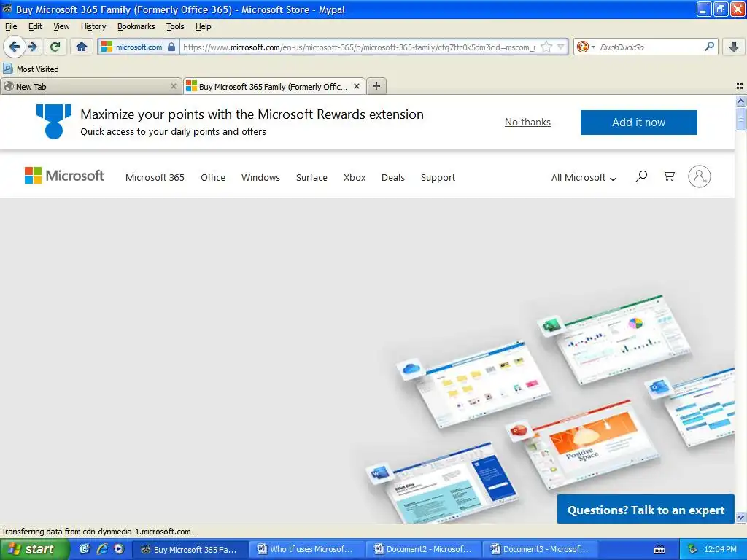Open a new tab with plus button
Viewport: 747px width, 560px height.
376,86
